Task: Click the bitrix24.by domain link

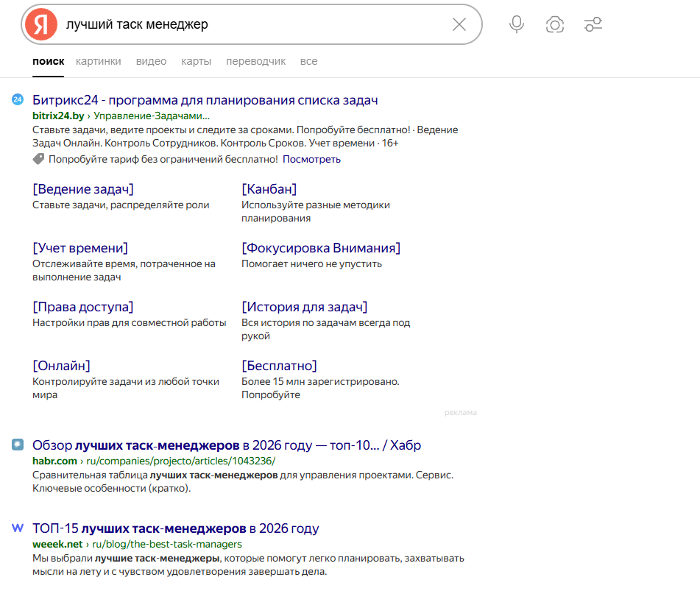Action: [58, 116]
